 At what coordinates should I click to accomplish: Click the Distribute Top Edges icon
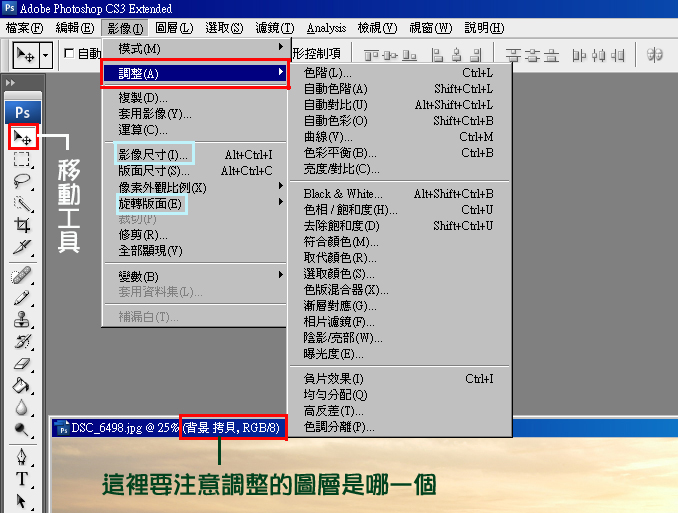coord(513,55)
